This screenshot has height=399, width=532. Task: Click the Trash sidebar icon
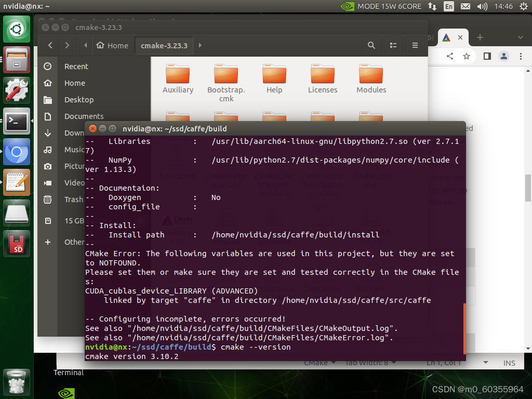(x=48, y=199)
